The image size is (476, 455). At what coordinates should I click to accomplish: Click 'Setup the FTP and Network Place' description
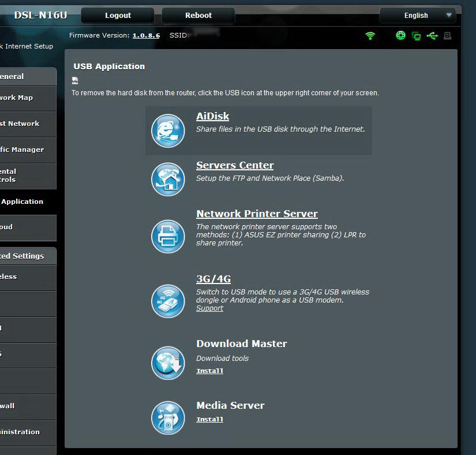(x=270, y=178)
